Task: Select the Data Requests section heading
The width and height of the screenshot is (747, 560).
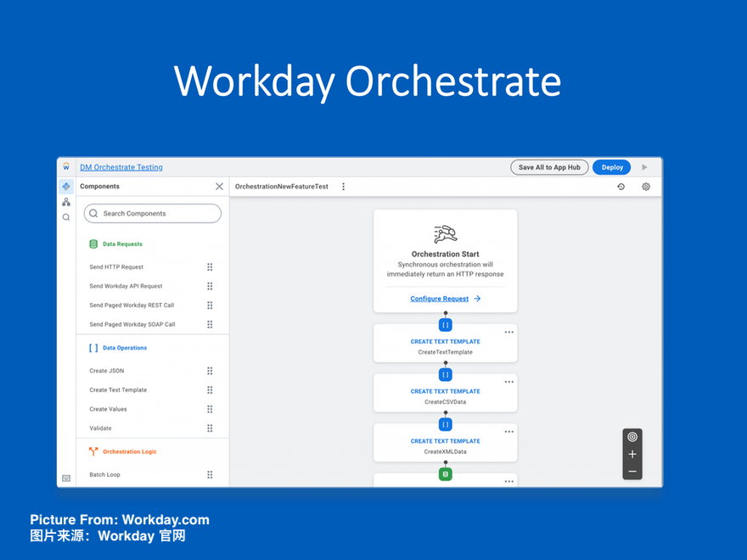Action: (122, 244)
